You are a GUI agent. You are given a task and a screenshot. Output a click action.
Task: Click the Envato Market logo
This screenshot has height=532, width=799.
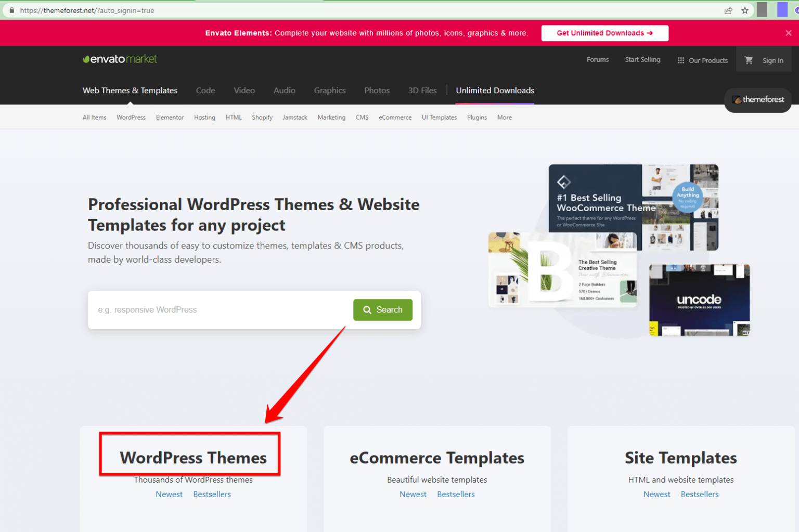tap(120, 59)
